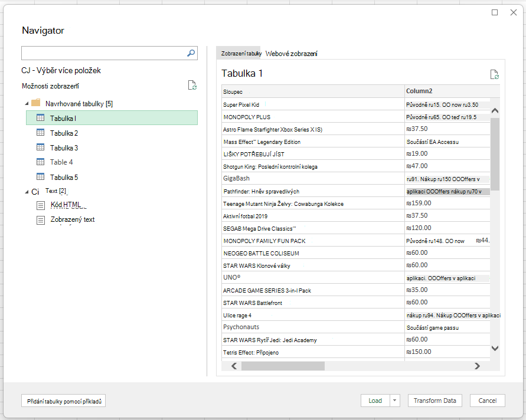Screen dimensions: 526x420
Task: Click the document icon for Zobrazený text
Action: pos(41,220)
